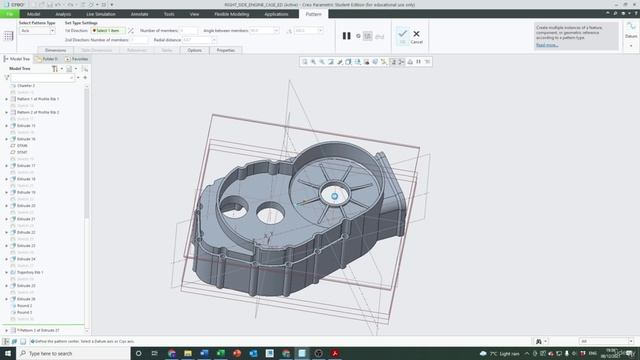
Task: Open the Flexible Modeling ribbon tab
Action: (x=231, y=14)
